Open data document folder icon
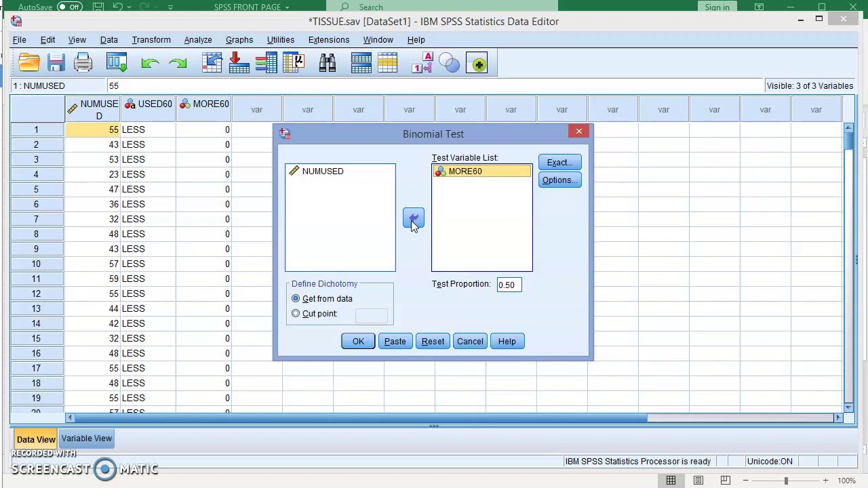 pyautogui.click(x=29, y=64)
